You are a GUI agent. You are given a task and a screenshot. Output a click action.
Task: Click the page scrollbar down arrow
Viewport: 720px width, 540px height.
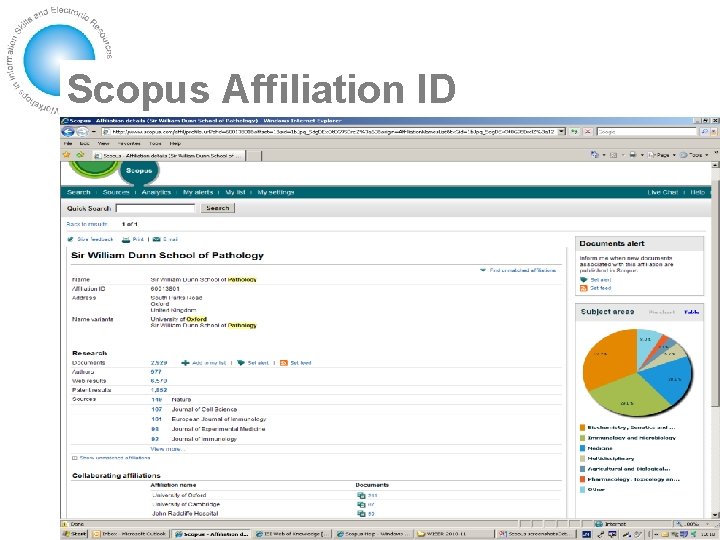point(715,515)
